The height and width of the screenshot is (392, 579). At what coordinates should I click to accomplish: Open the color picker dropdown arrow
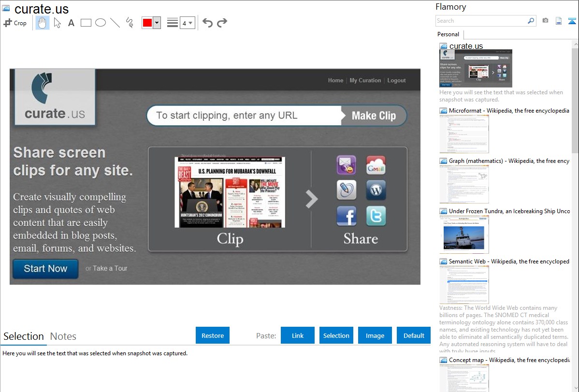click(x=157, y=23)
